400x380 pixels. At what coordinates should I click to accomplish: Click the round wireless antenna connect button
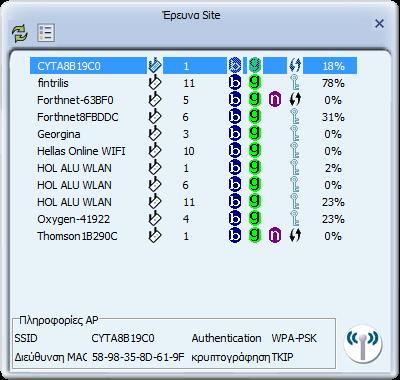[x=363, y=344]
